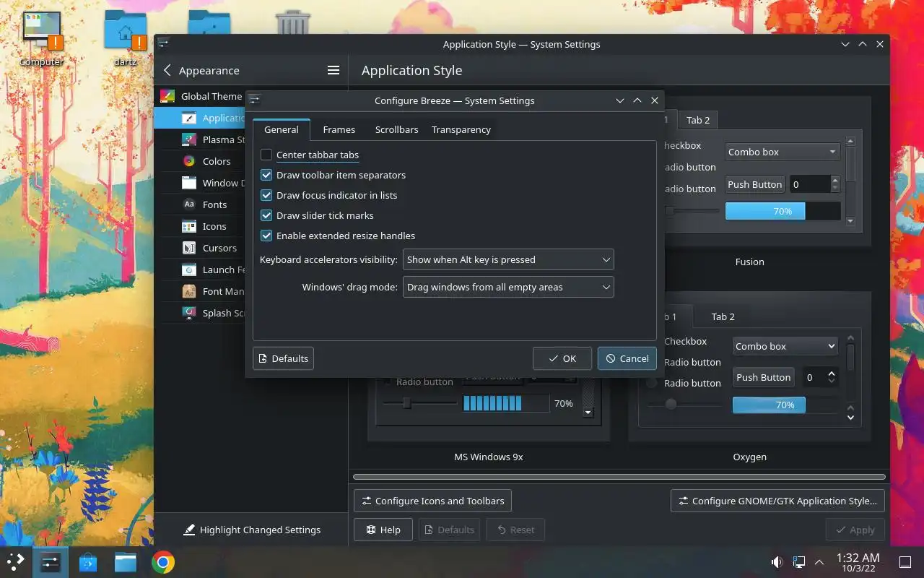
Task: Click the Fusion preview spinbox arrows
Action: pos(835,184)
